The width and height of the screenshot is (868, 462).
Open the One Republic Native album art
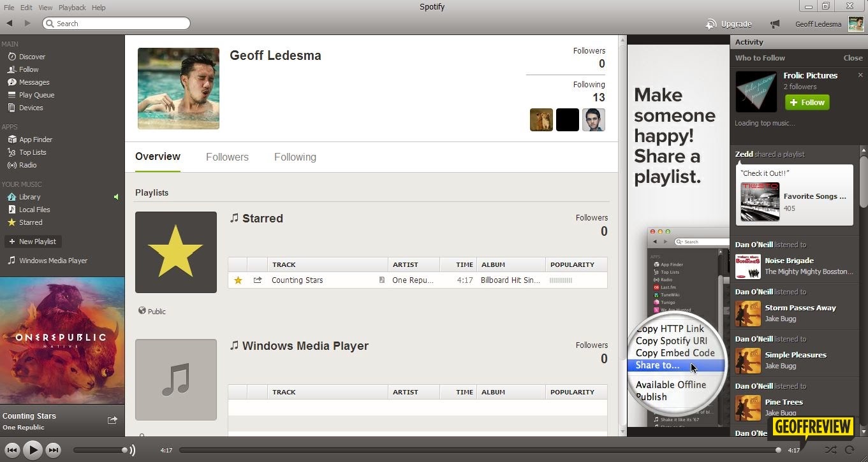tap(63, 340)
